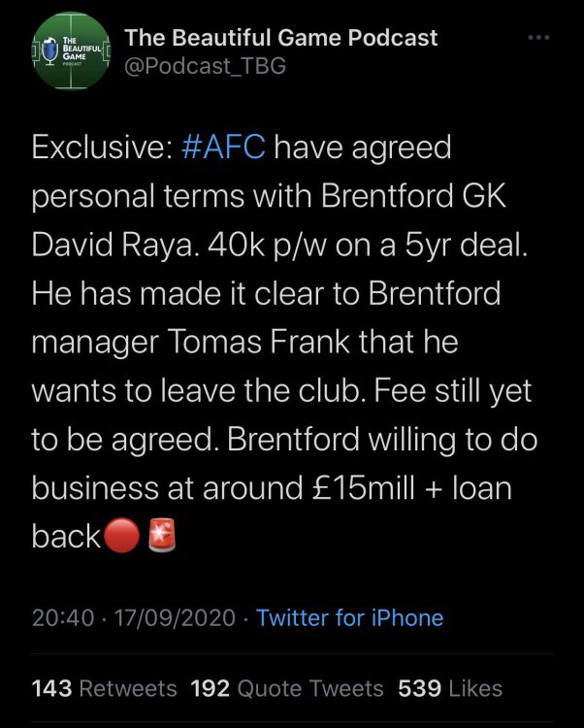Click the siren light emoji
Viewport: 584px width, 728px height.
tap(160, 537)
